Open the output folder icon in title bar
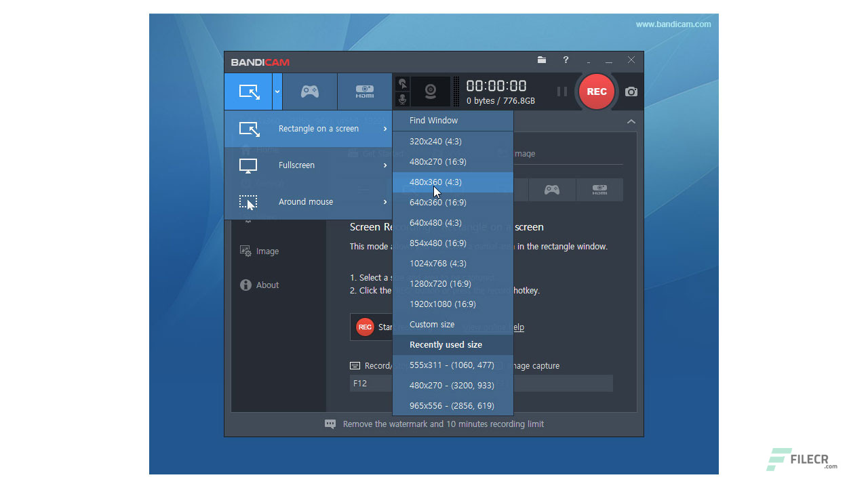Image resolution: width=868 pixels, height=488 pixels. pyautogui.click(x=542, y=60)
